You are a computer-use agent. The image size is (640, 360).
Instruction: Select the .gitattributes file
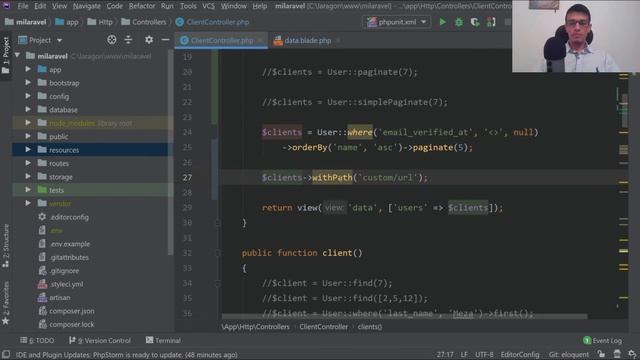69,258
